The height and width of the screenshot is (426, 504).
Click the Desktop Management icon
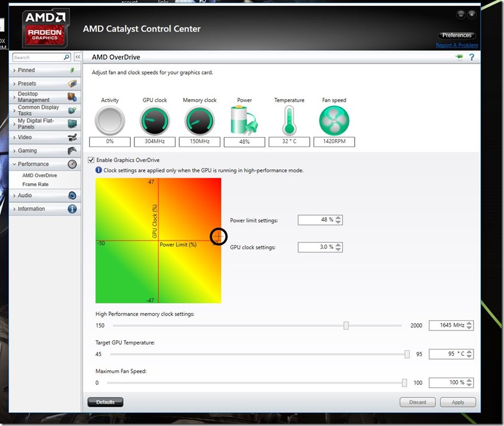coord(72,97)
